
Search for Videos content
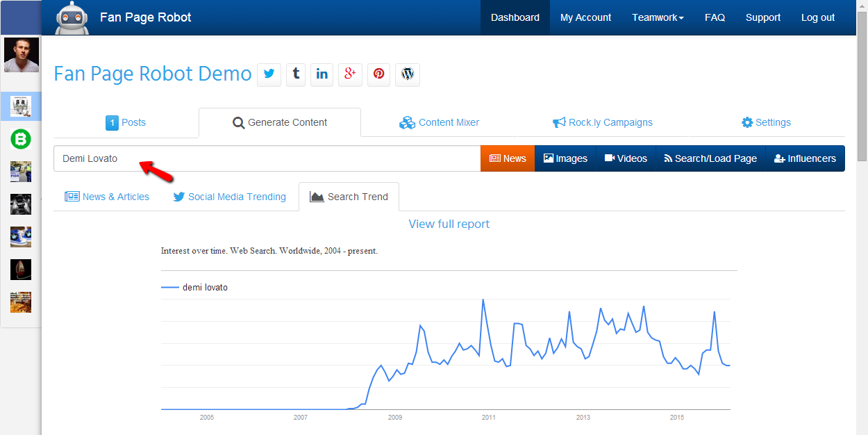click(x=626, y=158)
